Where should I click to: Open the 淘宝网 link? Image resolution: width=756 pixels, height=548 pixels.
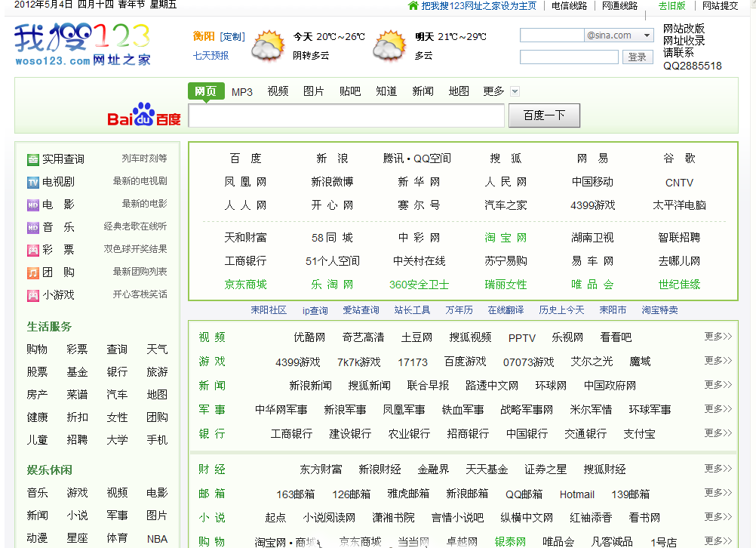pos(506,238)
